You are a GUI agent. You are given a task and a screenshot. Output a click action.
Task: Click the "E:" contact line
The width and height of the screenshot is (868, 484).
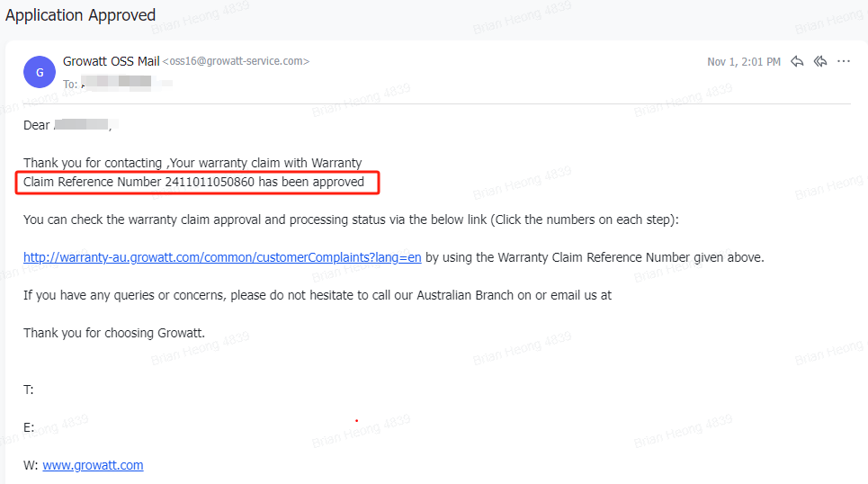(29, 427)
